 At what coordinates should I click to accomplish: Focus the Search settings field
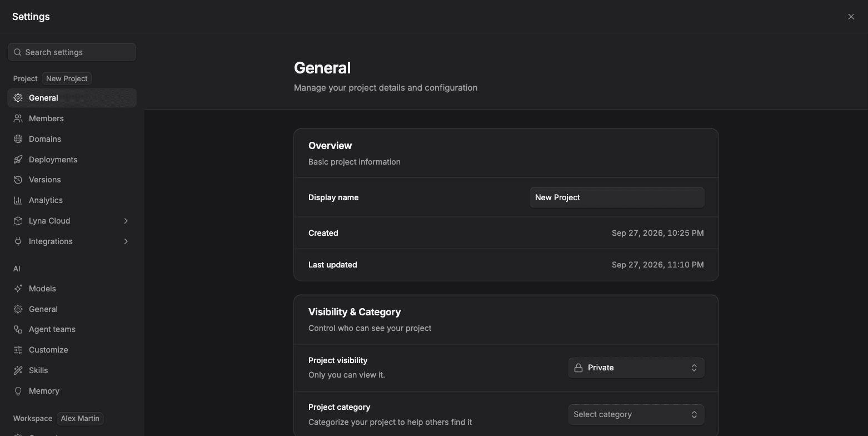[72, 52]
